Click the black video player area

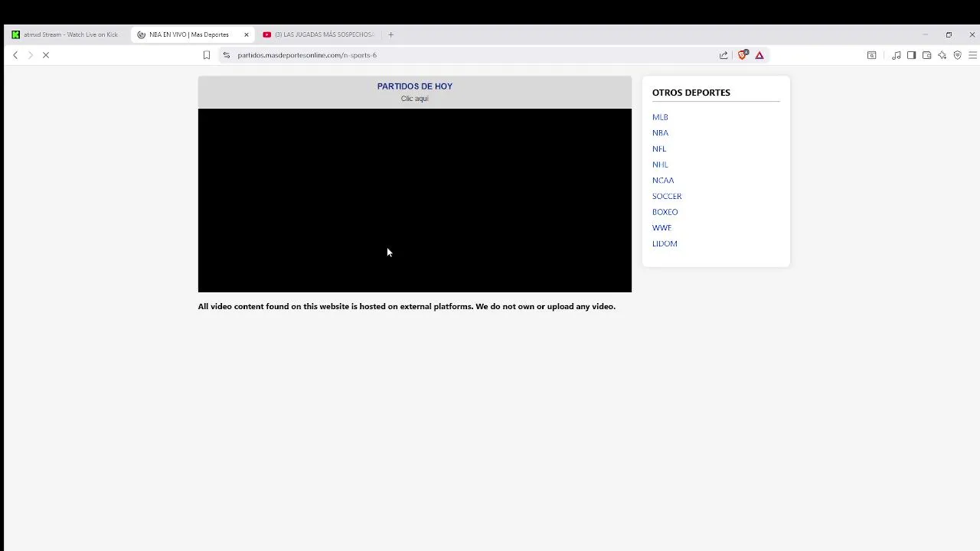click(x=414, y=201)
